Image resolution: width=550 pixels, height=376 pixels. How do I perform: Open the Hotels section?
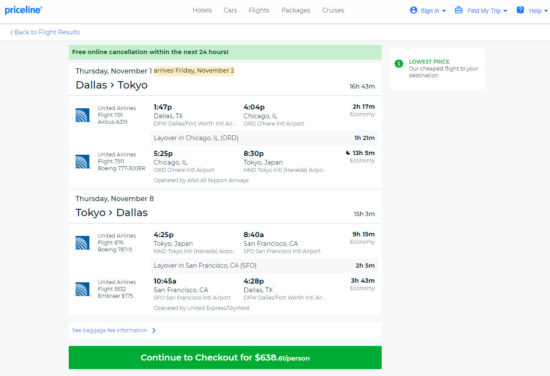click(x=202, y=11)
